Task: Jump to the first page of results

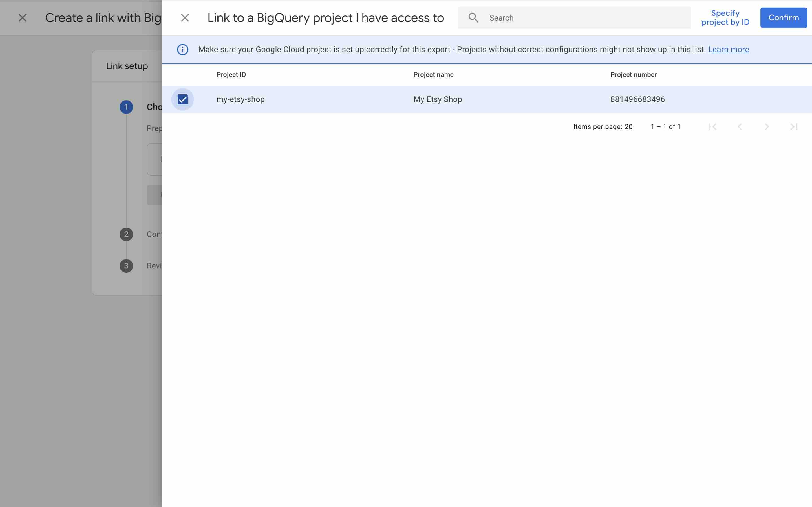Action: (x=713, y=127)
